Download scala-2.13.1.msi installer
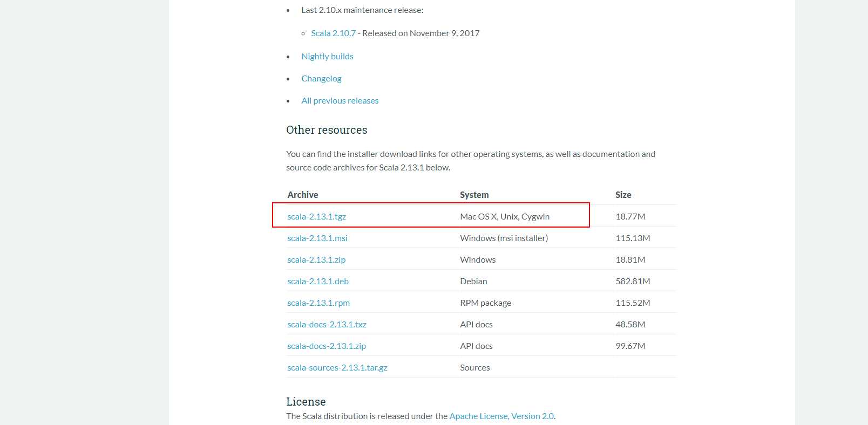The image size is (868, 425). click(317, 238)
